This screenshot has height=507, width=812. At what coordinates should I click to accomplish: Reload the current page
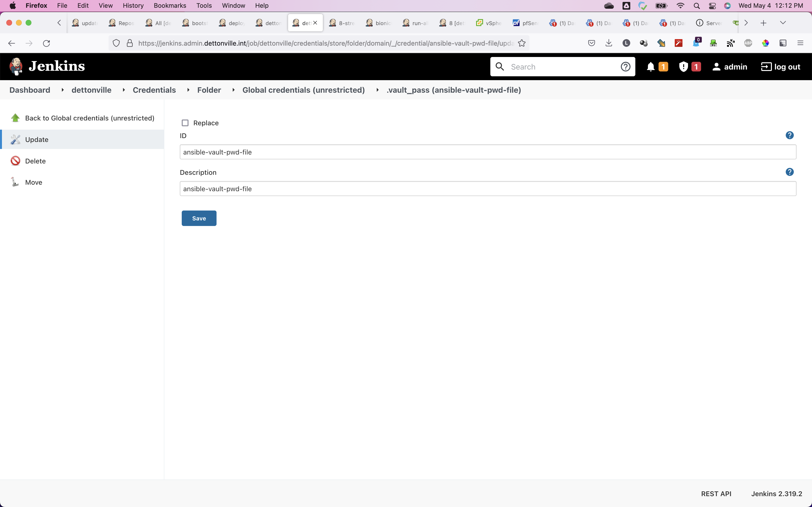tap(47, 43)
